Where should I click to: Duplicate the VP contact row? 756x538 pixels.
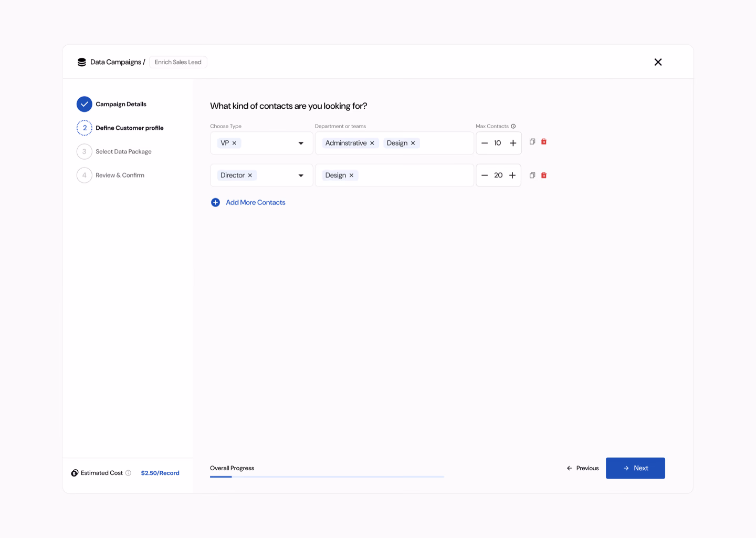pos(532,141)
